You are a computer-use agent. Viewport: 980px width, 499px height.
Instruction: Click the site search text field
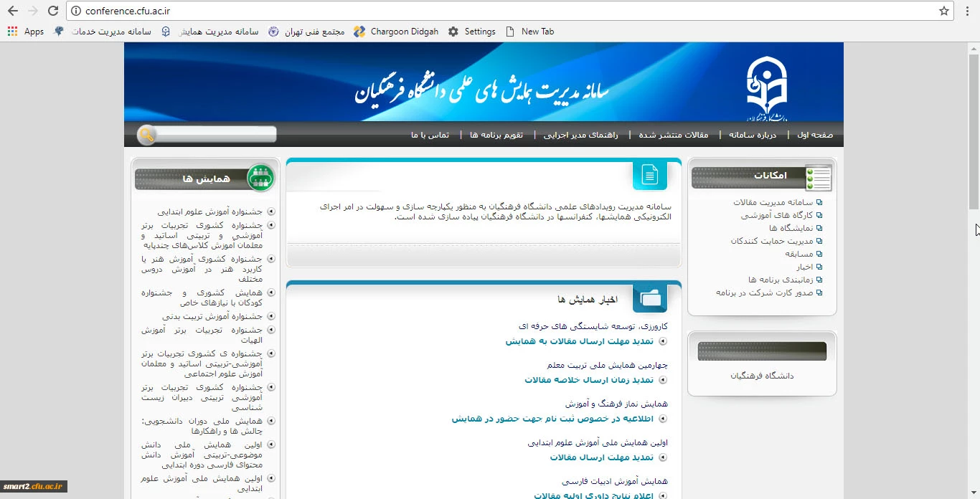click(215, 134)
